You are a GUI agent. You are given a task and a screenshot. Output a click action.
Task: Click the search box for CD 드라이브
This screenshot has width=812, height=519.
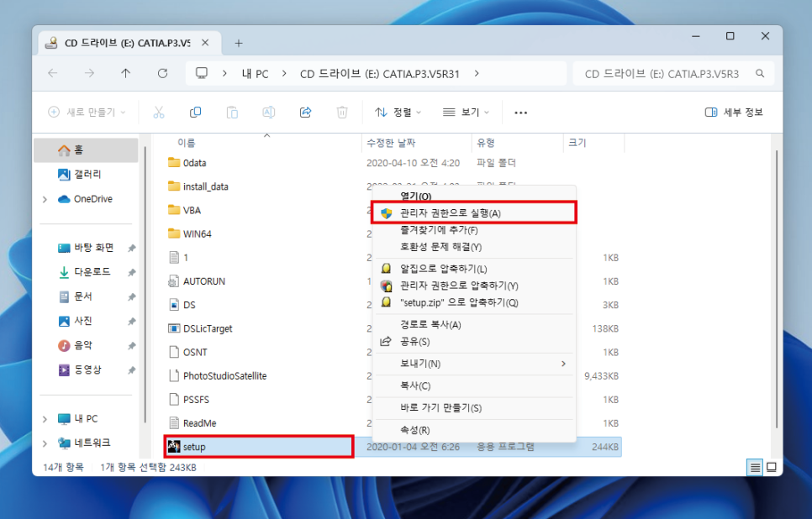click(x=673, y=73)
